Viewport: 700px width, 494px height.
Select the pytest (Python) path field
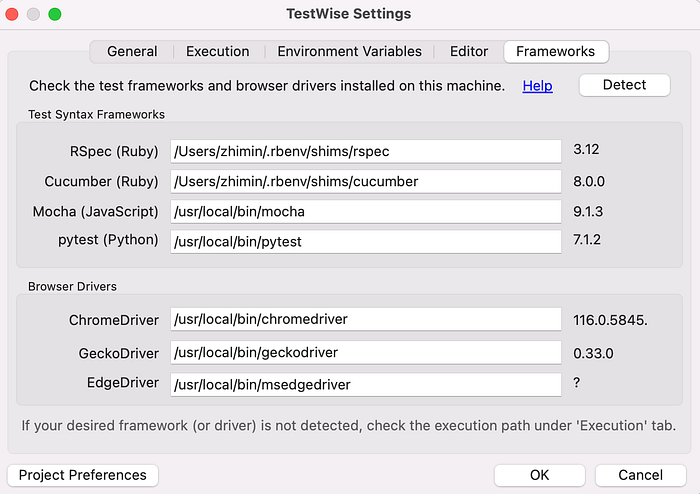click(x=366, y=241)
